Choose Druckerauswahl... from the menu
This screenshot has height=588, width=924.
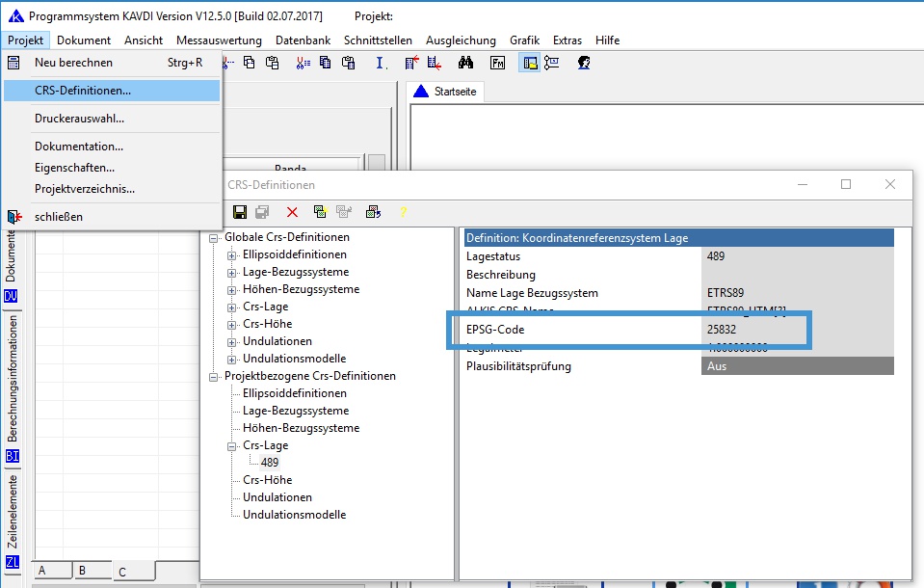pyautogui.click(x=112, y=119)
